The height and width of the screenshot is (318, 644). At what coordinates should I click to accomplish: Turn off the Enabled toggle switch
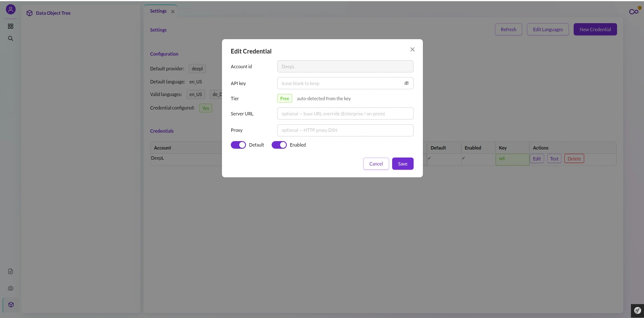(279, 145)
